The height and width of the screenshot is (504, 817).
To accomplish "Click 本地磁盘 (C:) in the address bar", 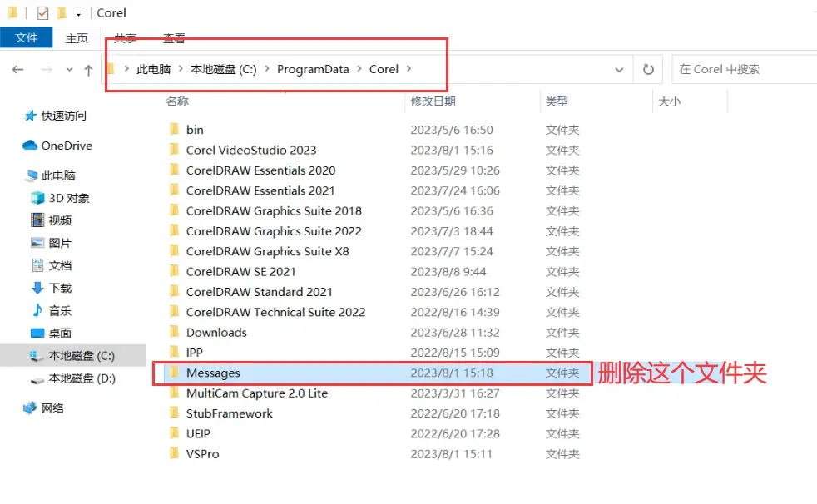I will 224,69.
